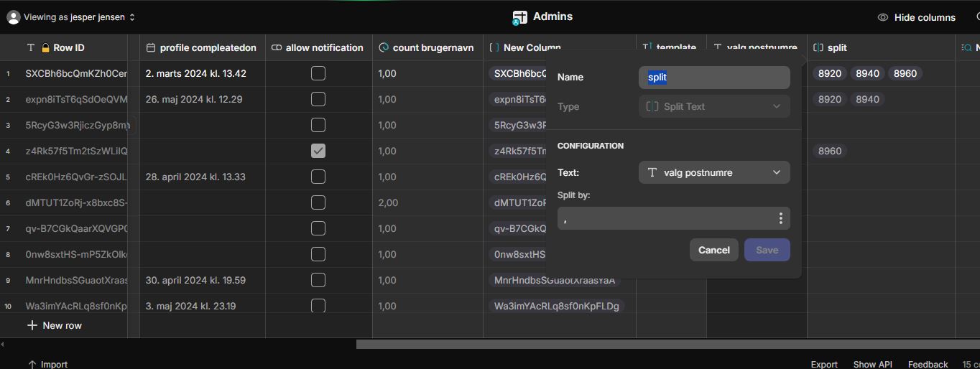Click the text type icon in Row ID header

coord(30,48)
